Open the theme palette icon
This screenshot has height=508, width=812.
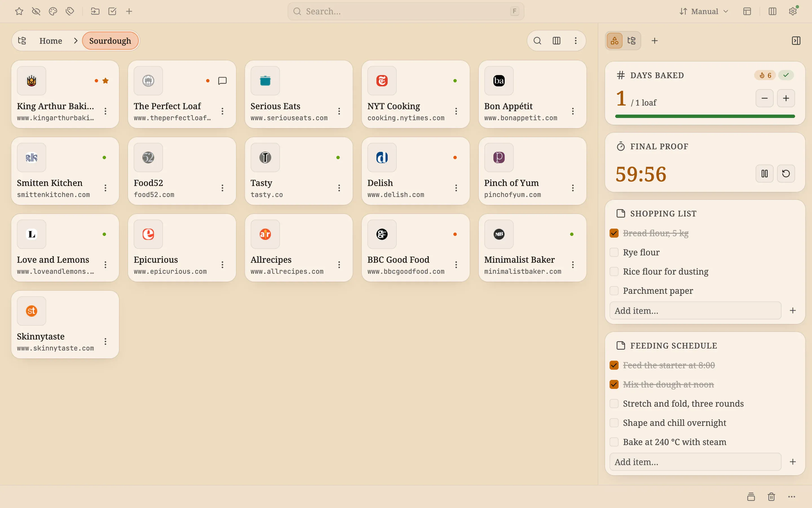pyautogui.click(x=53, y=11)
